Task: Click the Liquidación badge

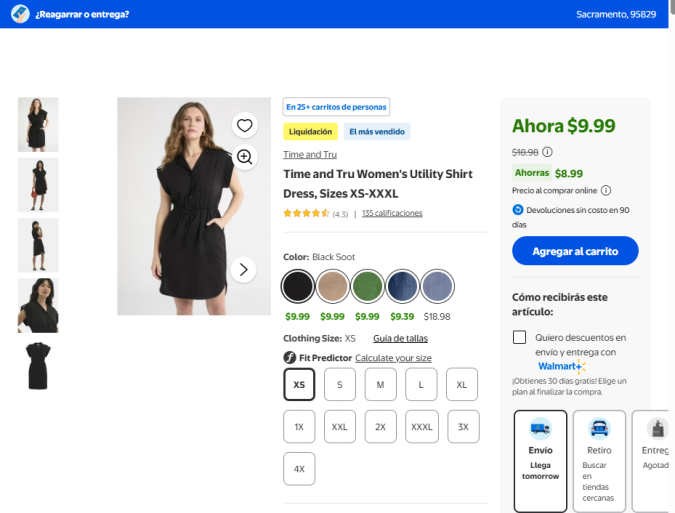Action: point(310,132)
